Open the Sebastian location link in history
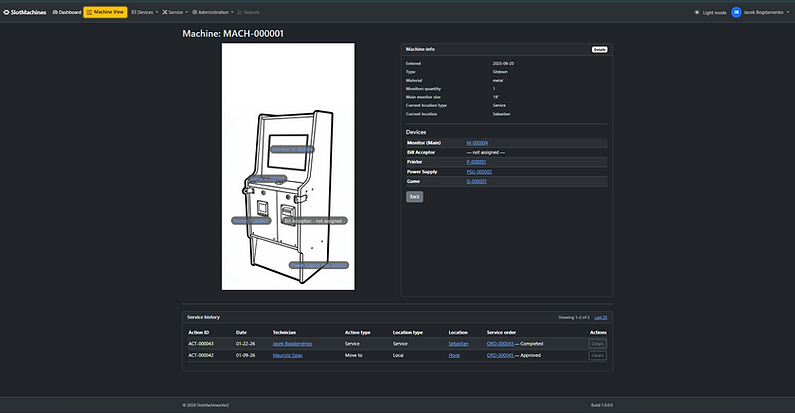795x413 pixels. point(458,344)
